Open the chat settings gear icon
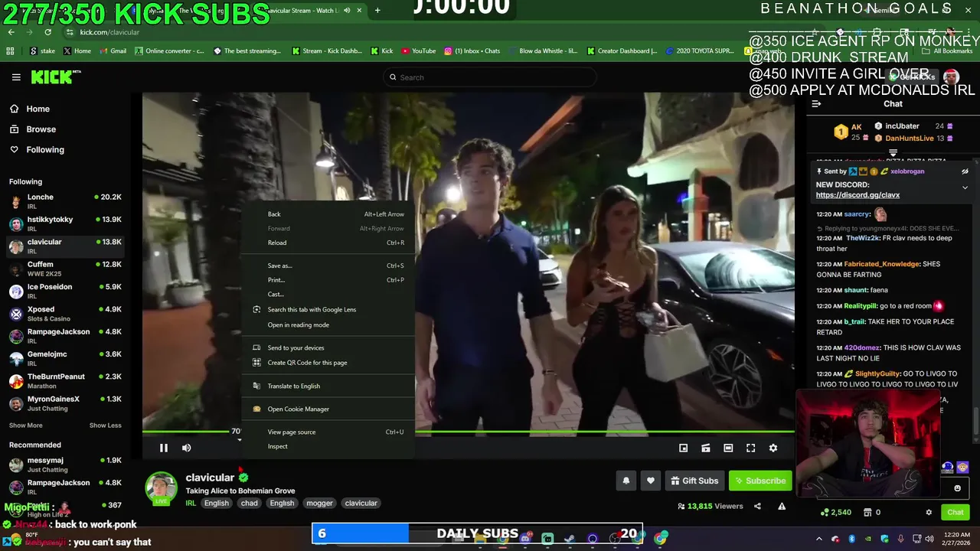Viewport: 980px width, 551px height. (929, 512)
